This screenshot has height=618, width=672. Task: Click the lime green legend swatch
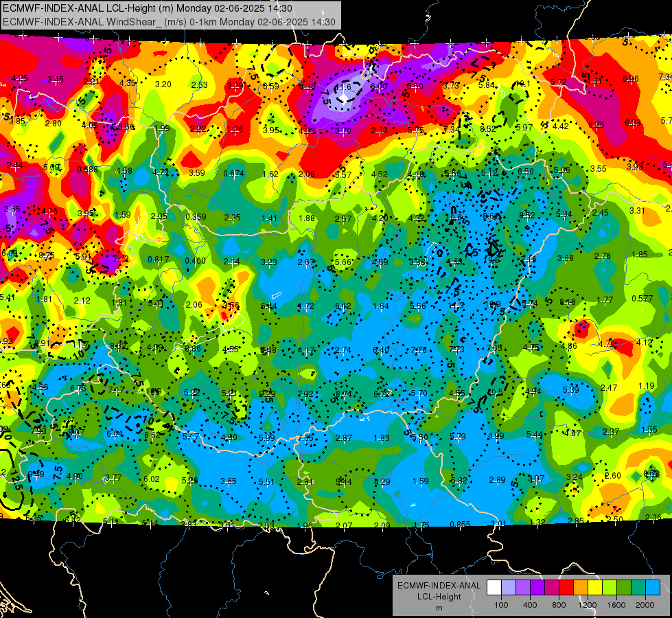[610, 588]
